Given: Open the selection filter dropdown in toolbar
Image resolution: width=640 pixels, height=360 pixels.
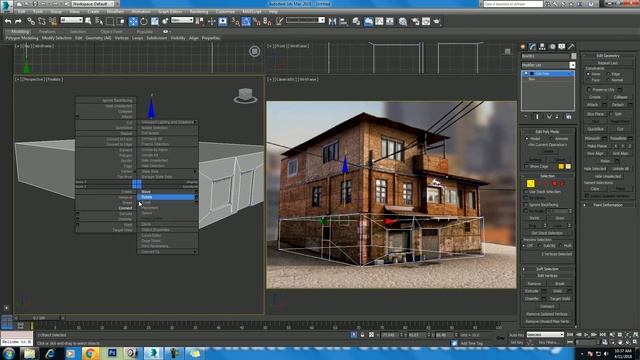Looking at the screenshot, I should [x=71, y=20].
